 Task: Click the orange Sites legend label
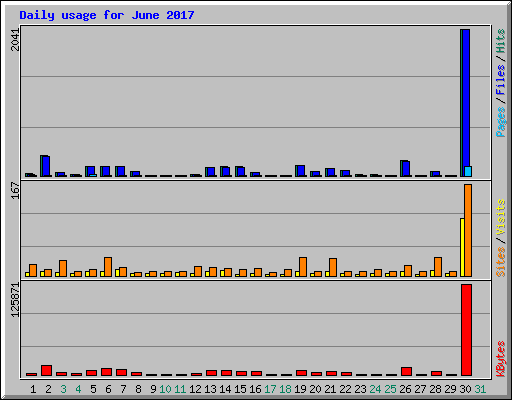(x=500, y=262)
